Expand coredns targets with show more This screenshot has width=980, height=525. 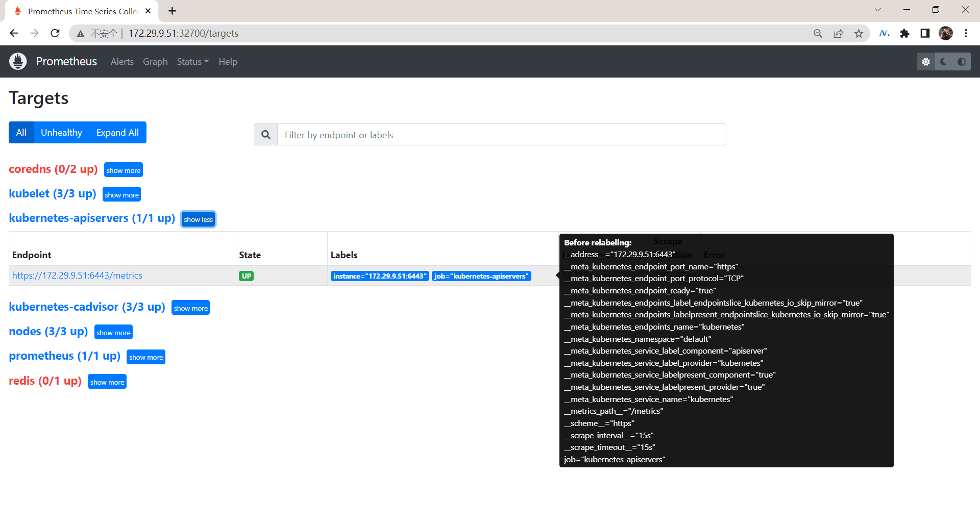pos(124,170)
